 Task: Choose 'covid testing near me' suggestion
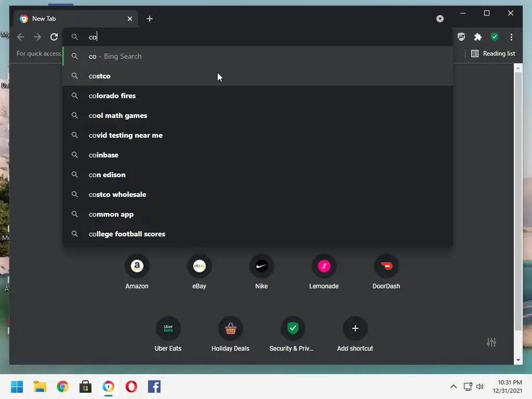click(258, 135)
